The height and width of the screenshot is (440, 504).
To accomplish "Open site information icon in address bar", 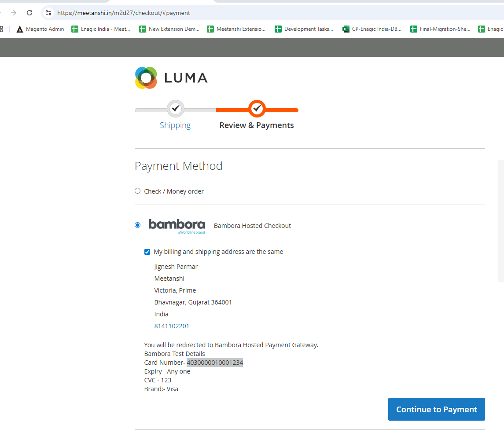I will pyautogui.click(x=48, y=13).
